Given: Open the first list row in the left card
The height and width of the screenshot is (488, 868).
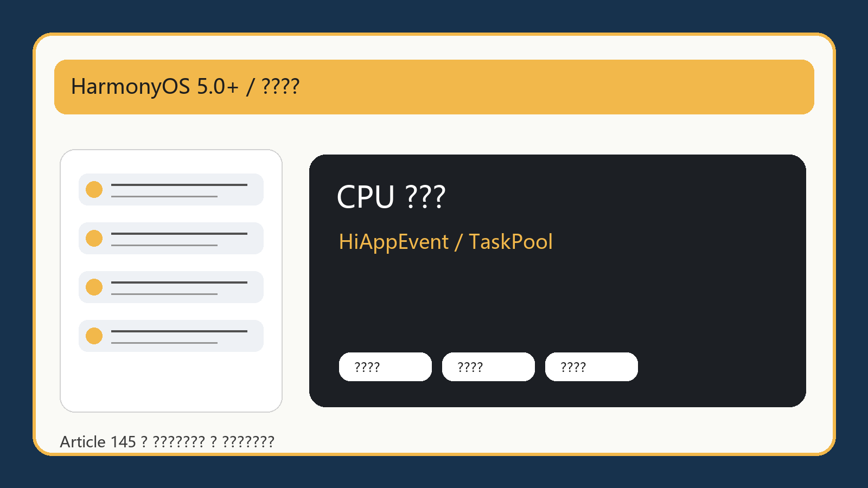Looking at the screenshot, I should (171, 190).
